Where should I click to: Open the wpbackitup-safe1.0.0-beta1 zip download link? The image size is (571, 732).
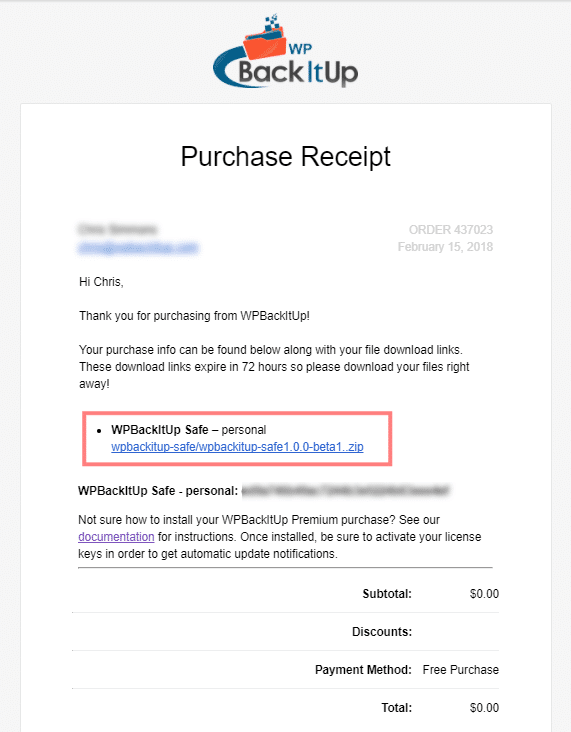click(237, 447)
